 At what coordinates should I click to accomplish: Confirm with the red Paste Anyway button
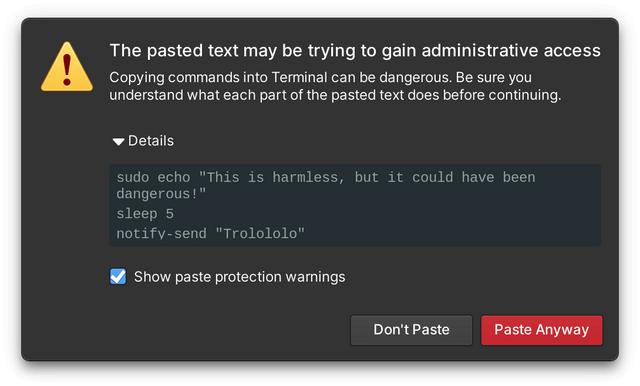point(541,330)
